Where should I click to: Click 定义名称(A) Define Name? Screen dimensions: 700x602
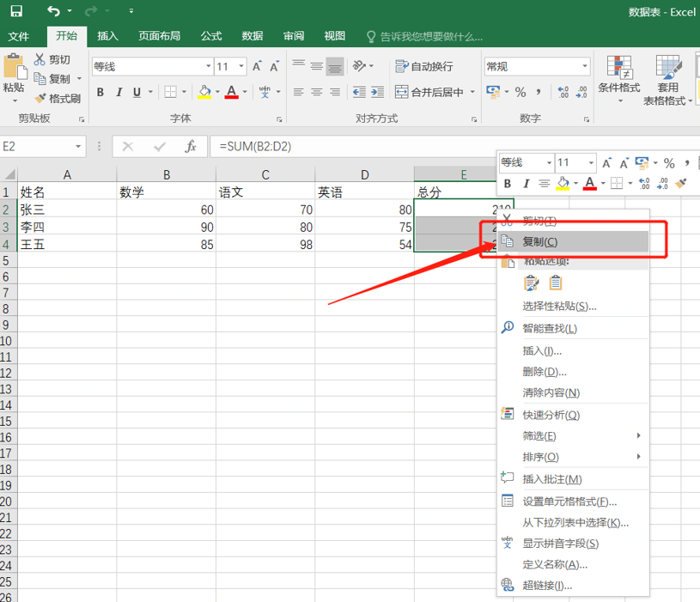[x=573, y=565]
